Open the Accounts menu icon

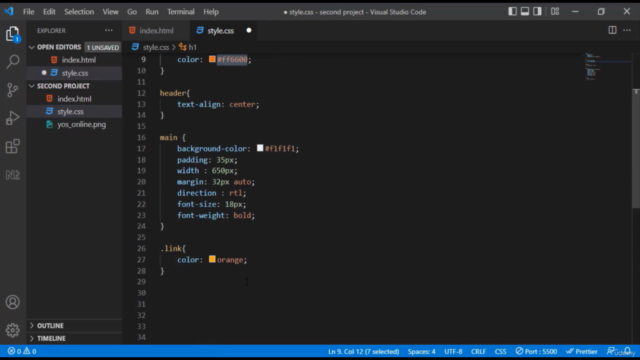13,302
